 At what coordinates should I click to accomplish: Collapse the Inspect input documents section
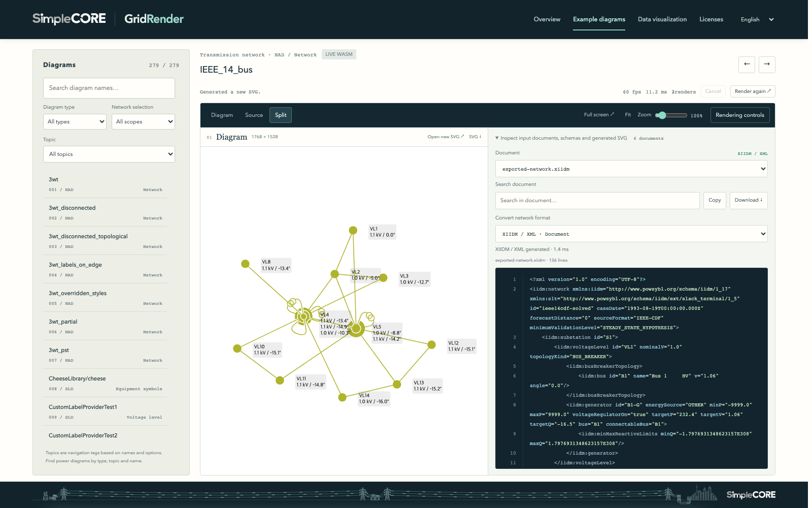coord(561,138)
